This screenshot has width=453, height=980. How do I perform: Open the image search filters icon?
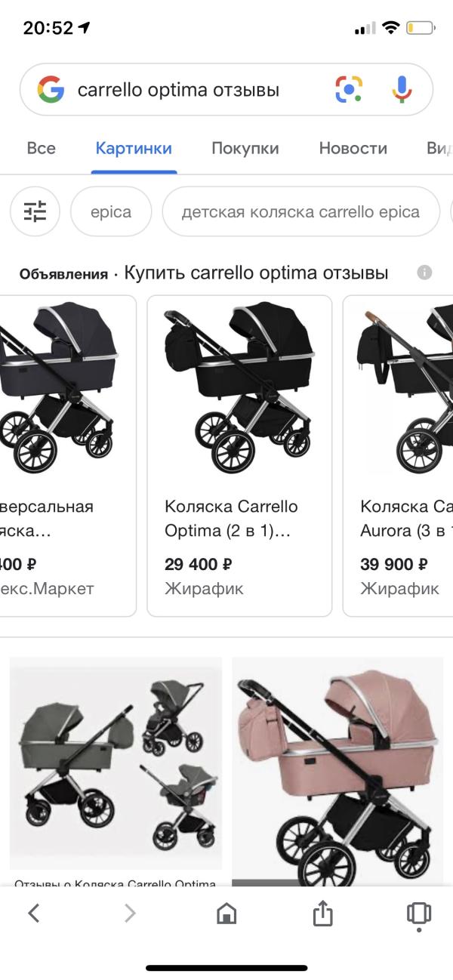tap(35, 211)
